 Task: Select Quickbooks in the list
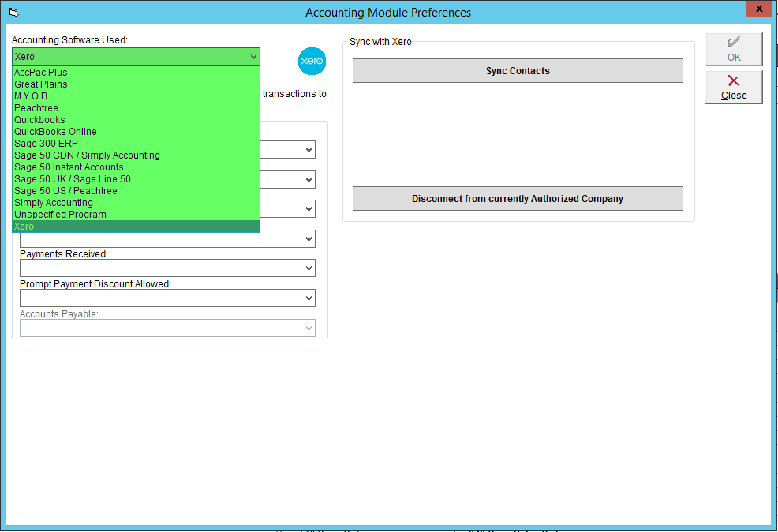[136, 120]
